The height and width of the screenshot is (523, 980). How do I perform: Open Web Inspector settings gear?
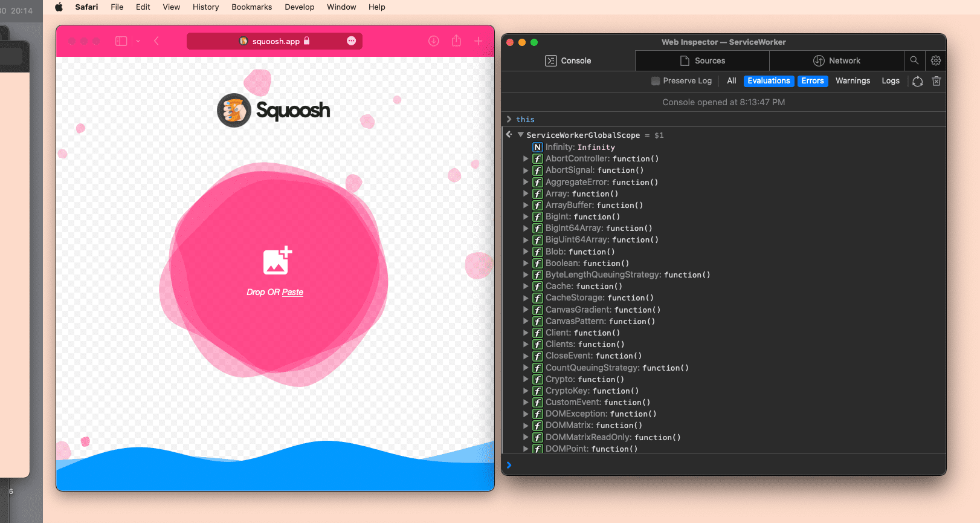(x=936, y=60)
